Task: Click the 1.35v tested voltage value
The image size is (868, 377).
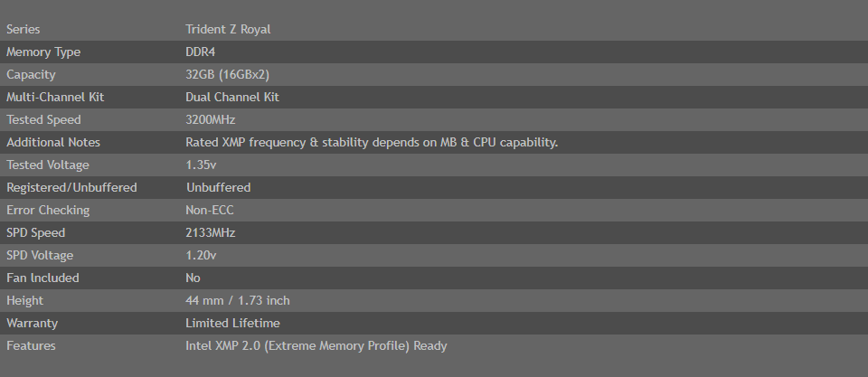Action: (201, 165)
